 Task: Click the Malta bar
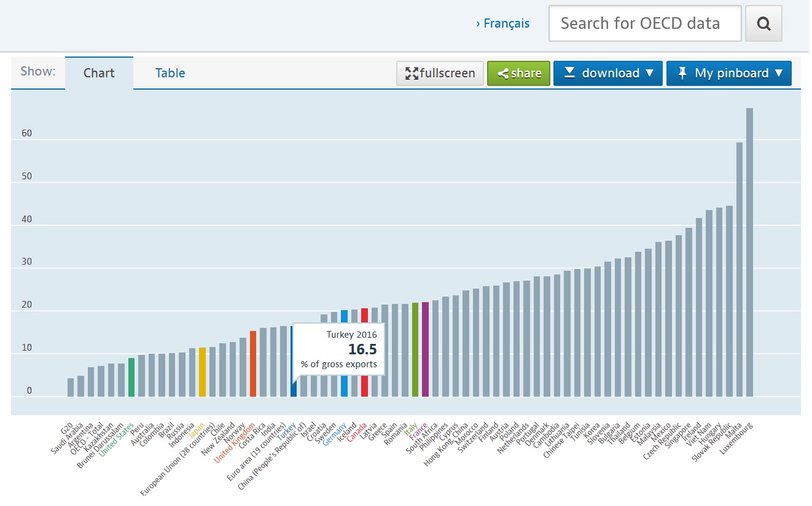tap(740, 270)
